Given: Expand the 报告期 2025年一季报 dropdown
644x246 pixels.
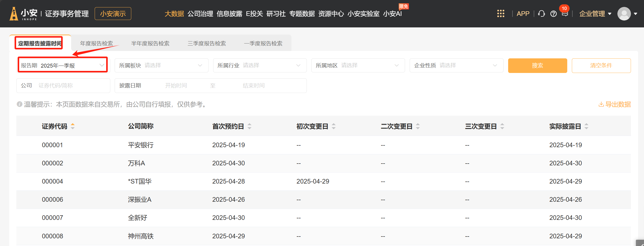Looking at the screenshot, I should pos(63,66).
